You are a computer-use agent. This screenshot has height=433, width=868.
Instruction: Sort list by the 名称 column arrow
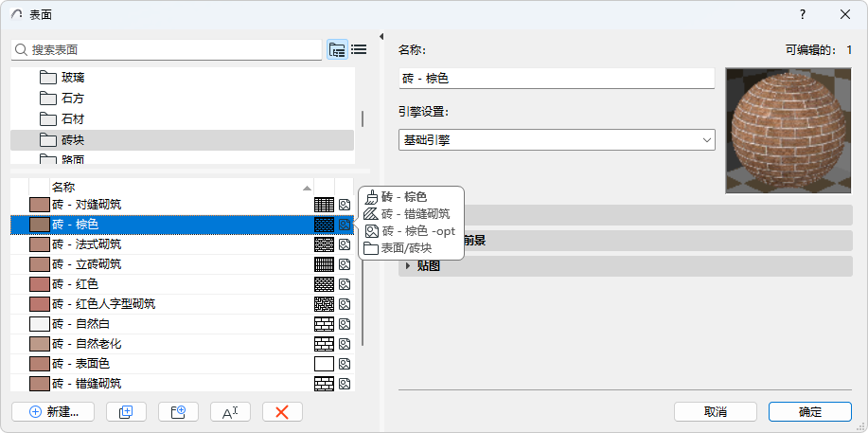coord(307,188)
